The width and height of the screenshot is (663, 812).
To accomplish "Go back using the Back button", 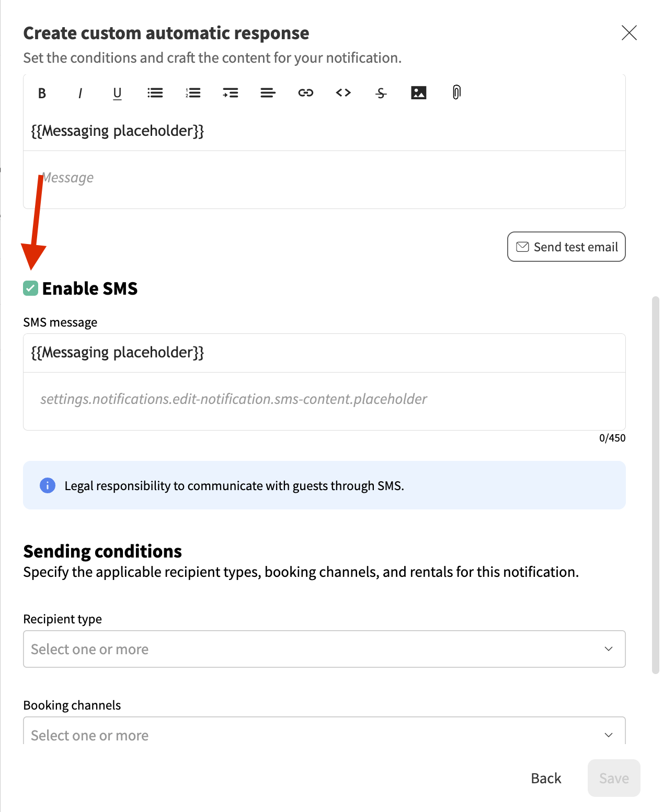I will (x=546, y=778).
